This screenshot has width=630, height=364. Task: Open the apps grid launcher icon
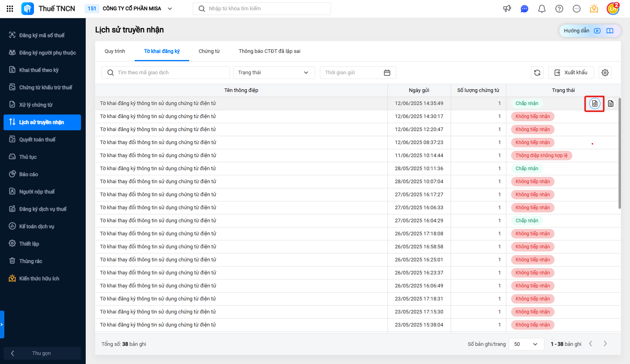[x=10, y=9]
